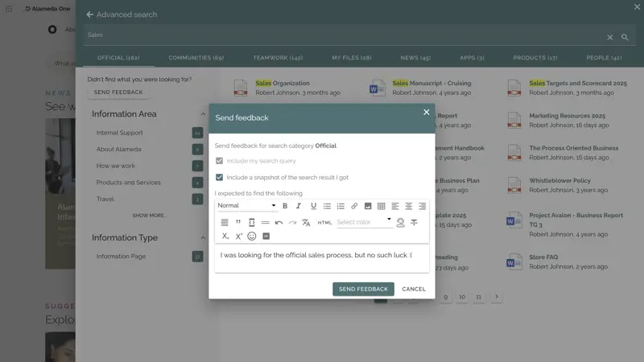Image resolution: width=644 pixels, height=362 pixels.
Task: Insert a table into the editor
Action: 381,206
